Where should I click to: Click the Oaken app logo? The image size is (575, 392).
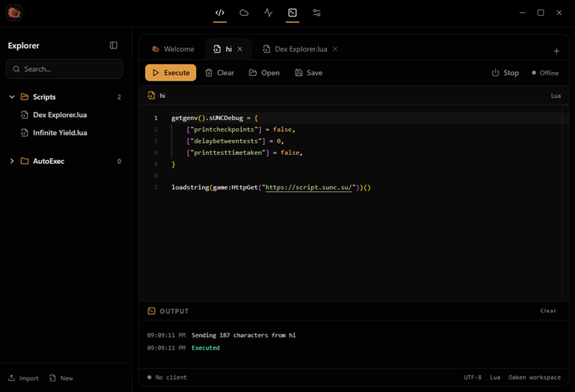tap(14, 13)
